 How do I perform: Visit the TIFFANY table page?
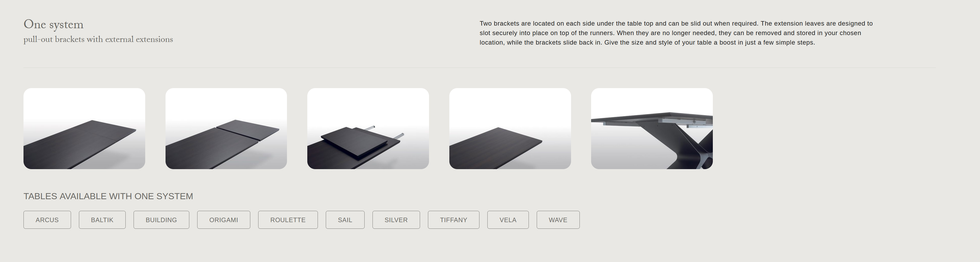[454, 220]
